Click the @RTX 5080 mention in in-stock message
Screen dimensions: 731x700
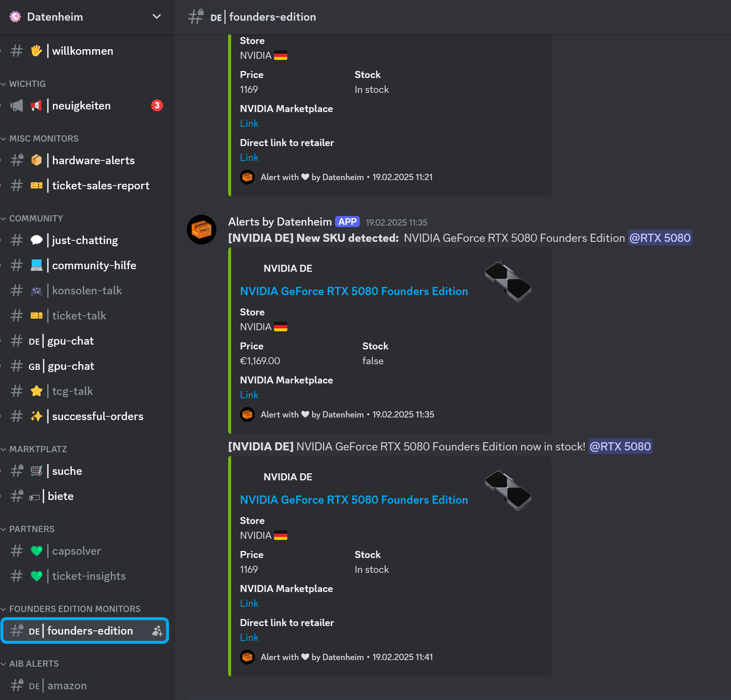pyautogui.click(x=620, y=446)
